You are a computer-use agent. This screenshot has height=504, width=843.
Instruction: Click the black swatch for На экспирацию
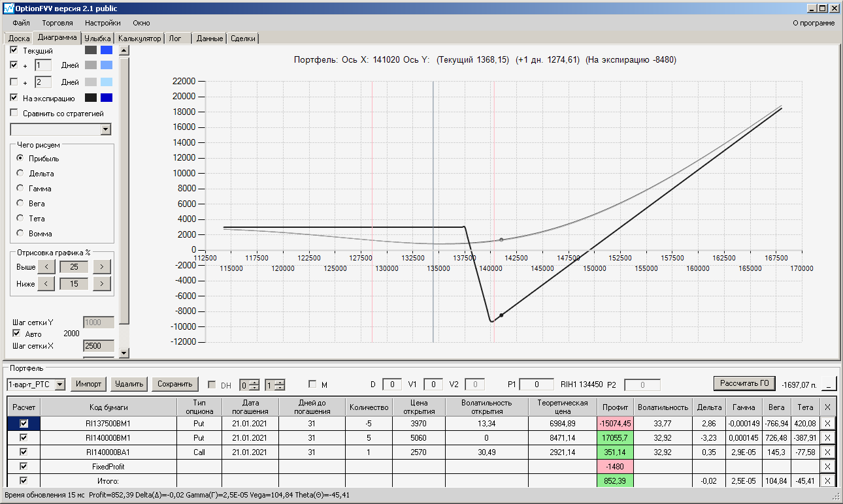pos(91,98)
